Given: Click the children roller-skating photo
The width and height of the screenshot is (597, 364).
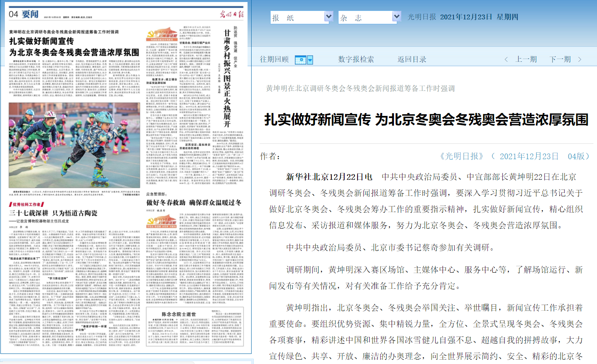Looking at the screenshot, I should (x=74, y=145).
